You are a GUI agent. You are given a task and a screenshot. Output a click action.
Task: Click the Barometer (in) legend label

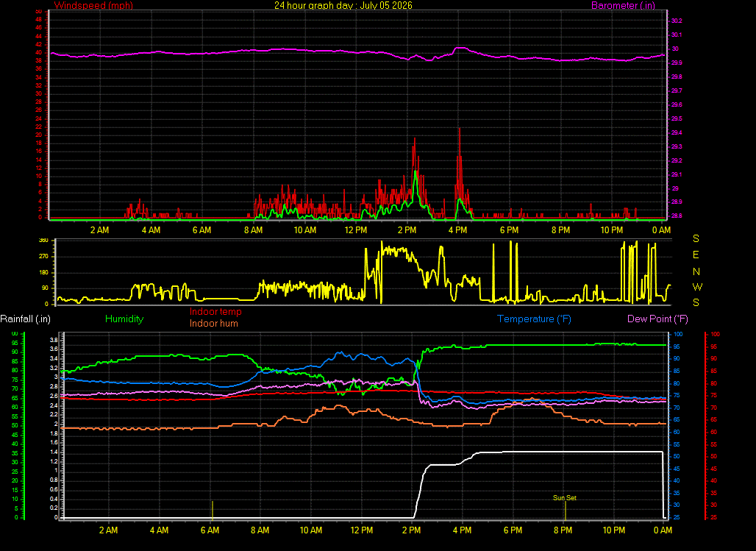click(623, 5)
